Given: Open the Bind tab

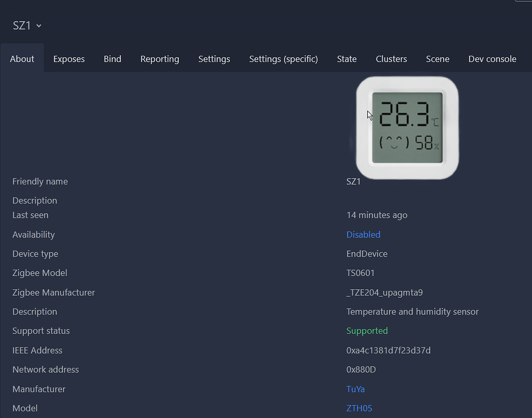Looking at the screenshot, I should [112, 59].
